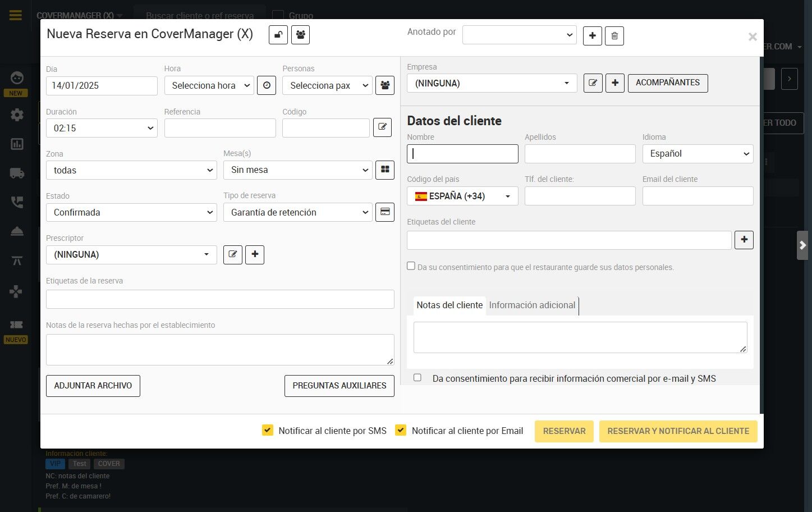
Task: Click the ACOMPAÑANTES button
Action: [668, 83]
